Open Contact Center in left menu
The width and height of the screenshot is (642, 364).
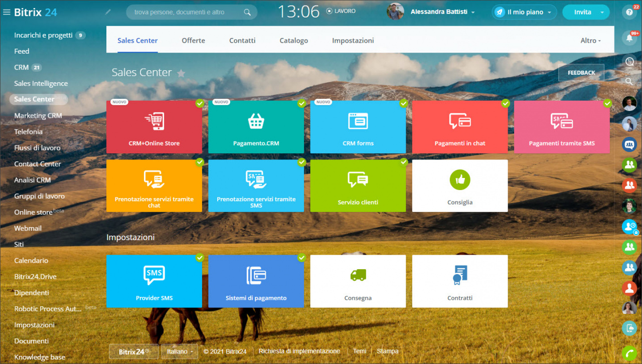click(x=38, y=164)
